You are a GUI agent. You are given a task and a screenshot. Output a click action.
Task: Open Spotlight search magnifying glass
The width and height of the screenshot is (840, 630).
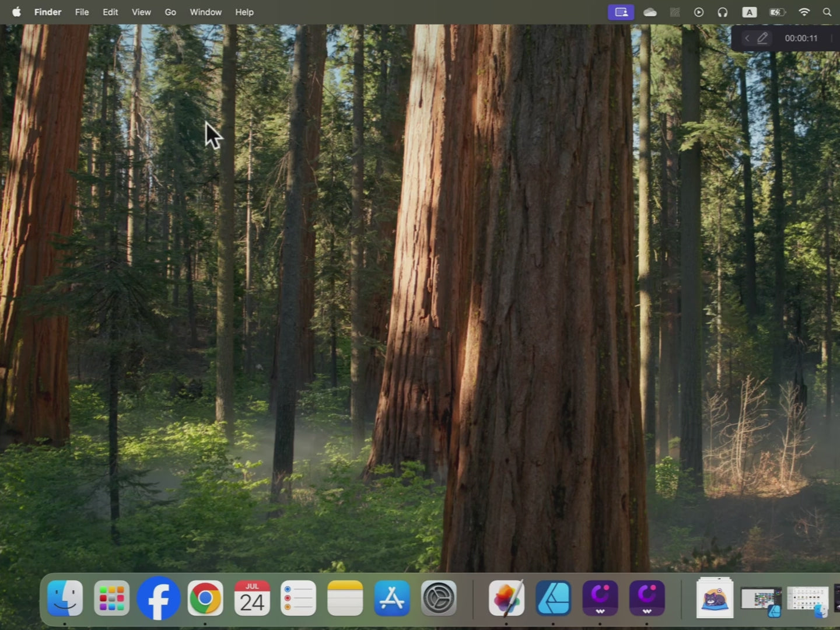click(827, 12)
